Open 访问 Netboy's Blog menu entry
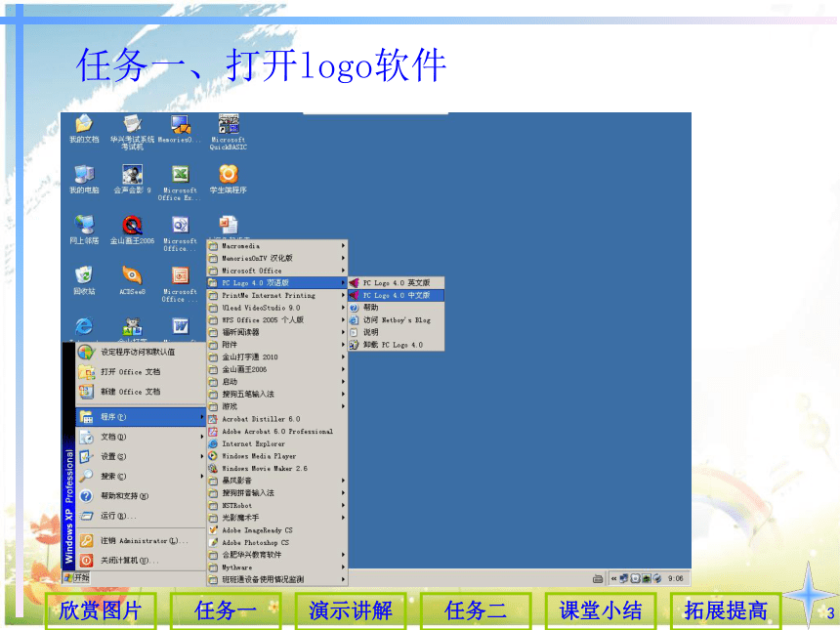Viewport: 840px width, 630px height. [396, 319]
